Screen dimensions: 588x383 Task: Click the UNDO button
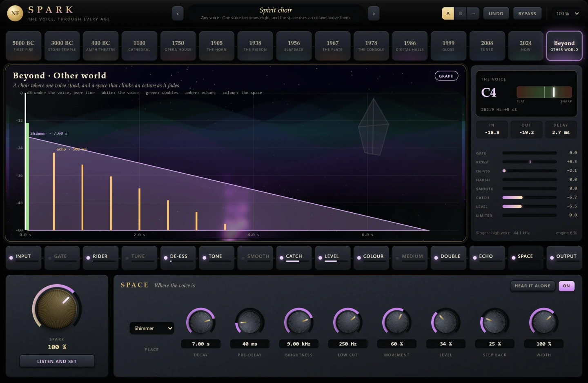tap(496, 13)
